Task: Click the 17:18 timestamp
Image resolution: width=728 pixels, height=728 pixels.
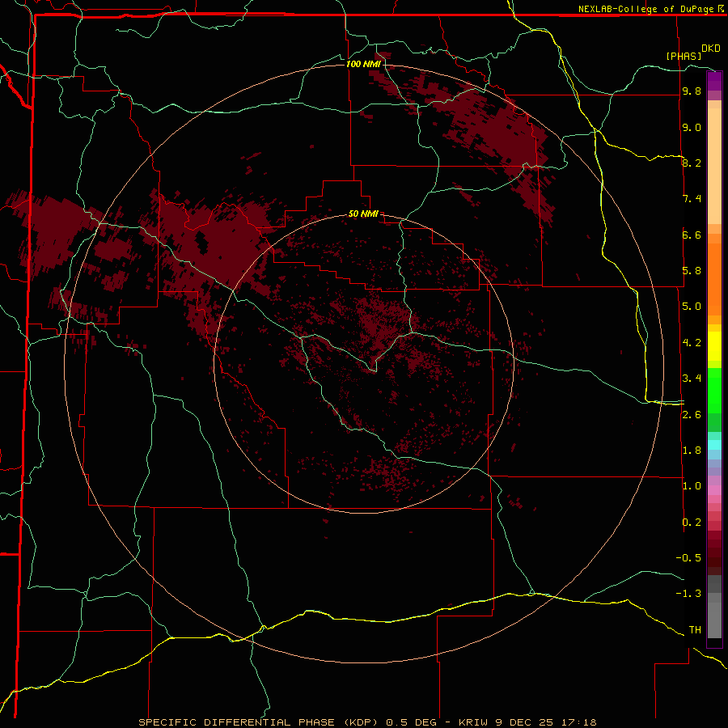Action: (578, 722)
